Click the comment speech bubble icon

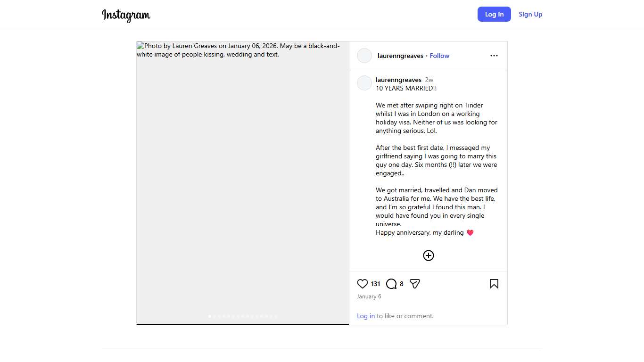click(391, 284)
